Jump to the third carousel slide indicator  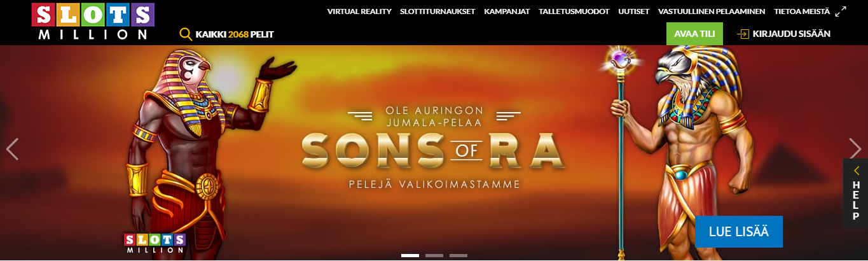pos(458,255)
